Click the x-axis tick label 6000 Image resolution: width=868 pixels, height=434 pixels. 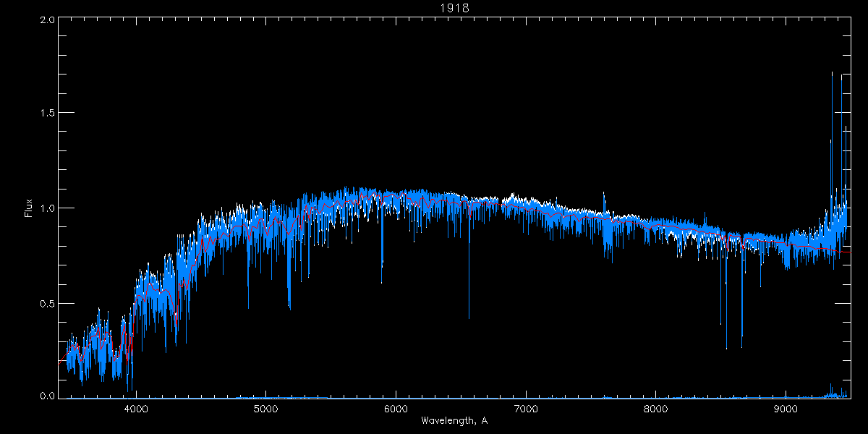coord(396,409)
